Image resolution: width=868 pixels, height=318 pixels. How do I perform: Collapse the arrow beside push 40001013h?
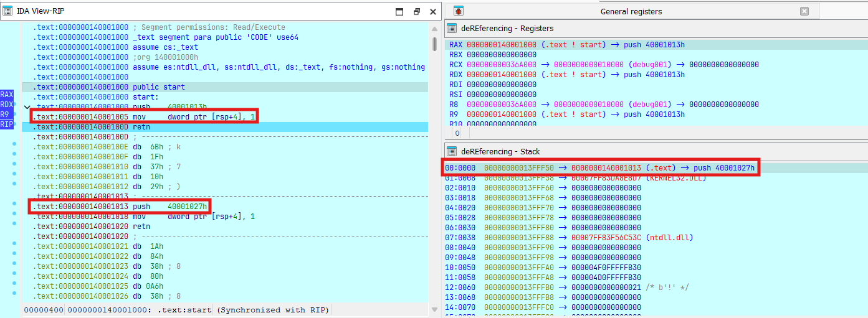point(26,107)
